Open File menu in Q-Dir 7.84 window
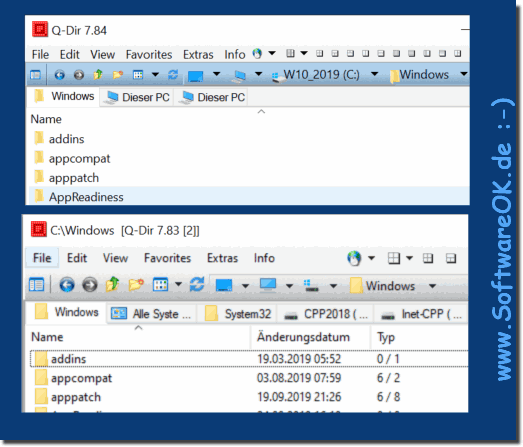 point(40,54)
